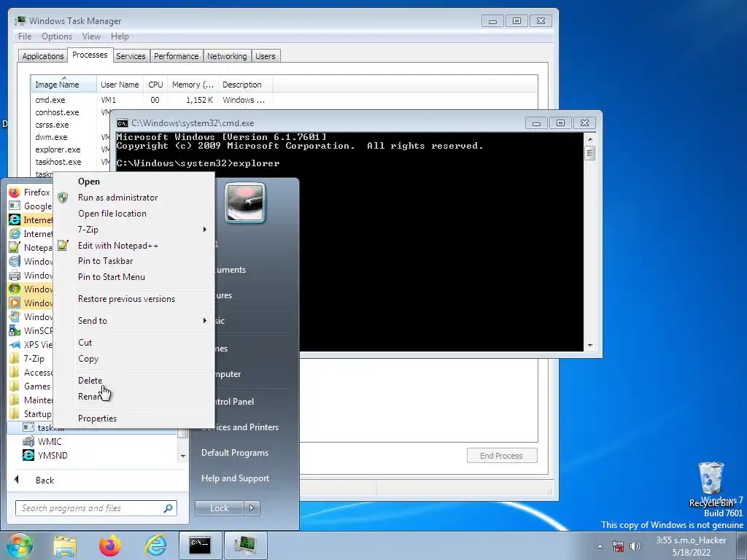This screenshot has height=560, width=747.
Task: Click the volume speaker tray icon
Action: 635,545
